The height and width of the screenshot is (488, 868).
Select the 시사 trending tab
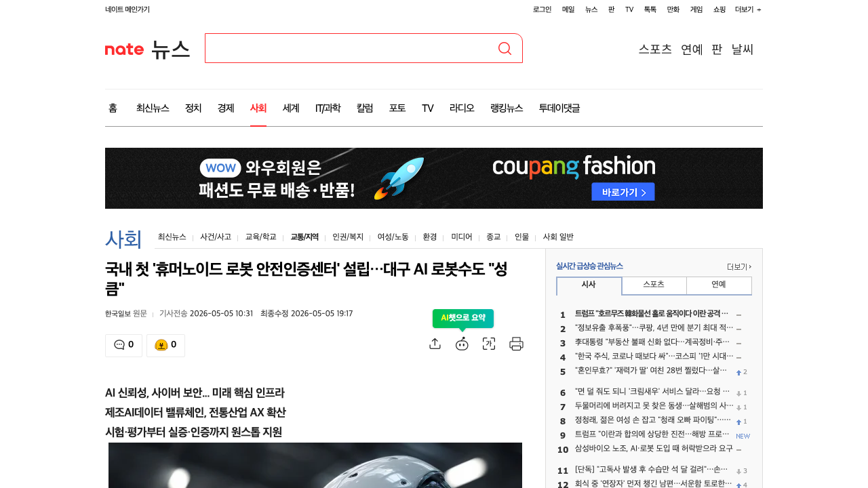589,285
